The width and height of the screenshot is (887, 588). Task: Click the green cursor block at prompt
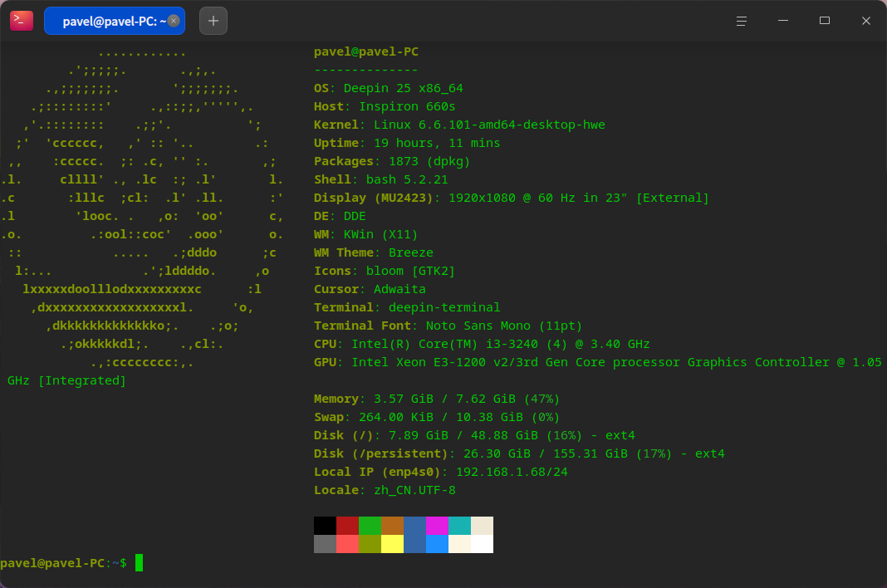pos(140,563)
